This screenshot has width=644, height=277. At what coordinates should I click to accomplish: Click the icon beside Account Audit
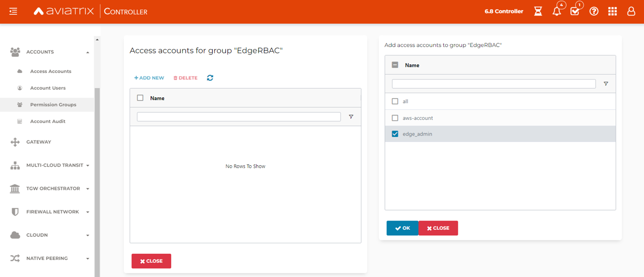click(20, 121)
